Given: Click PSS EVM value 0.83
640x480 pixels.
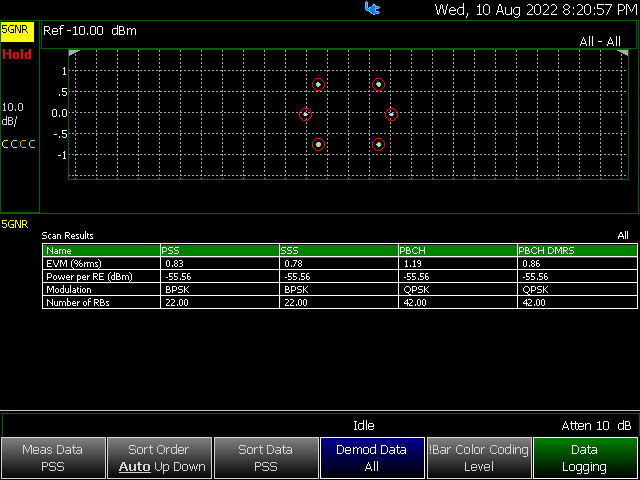Looking at the screenshot, I should 174,264.
